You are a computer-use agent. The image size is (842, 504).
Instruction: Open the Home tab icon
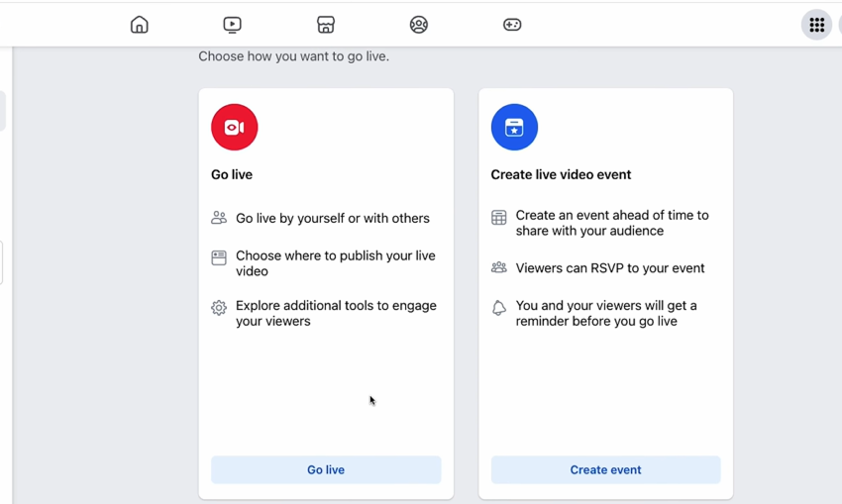(140, 25)
